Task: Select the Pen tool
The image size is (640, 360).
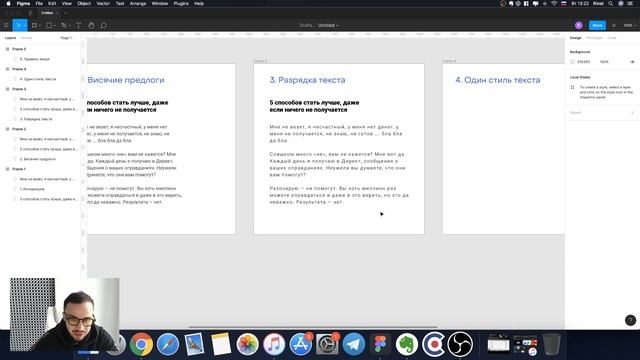Action: click(63, 25)
